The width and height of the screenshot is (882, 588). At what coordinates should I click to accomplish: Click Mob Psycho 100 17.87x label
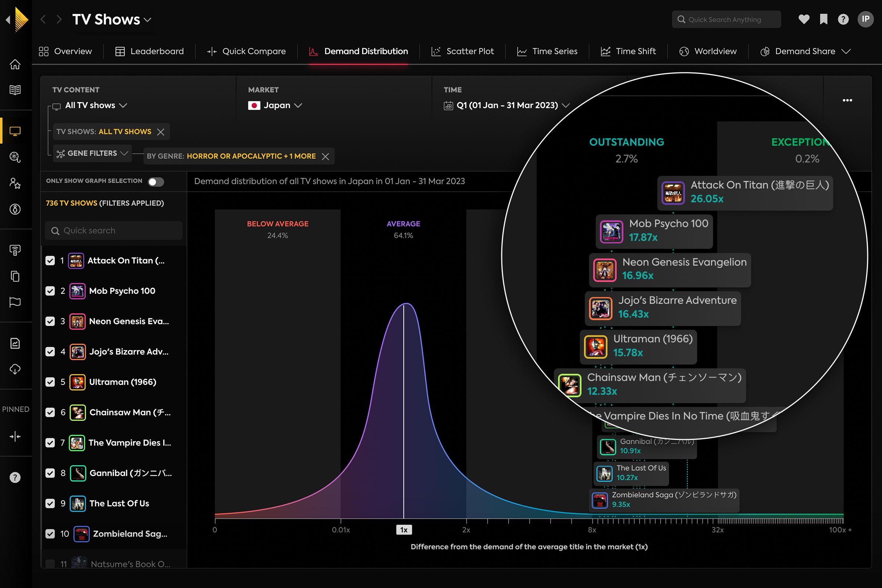655,231
